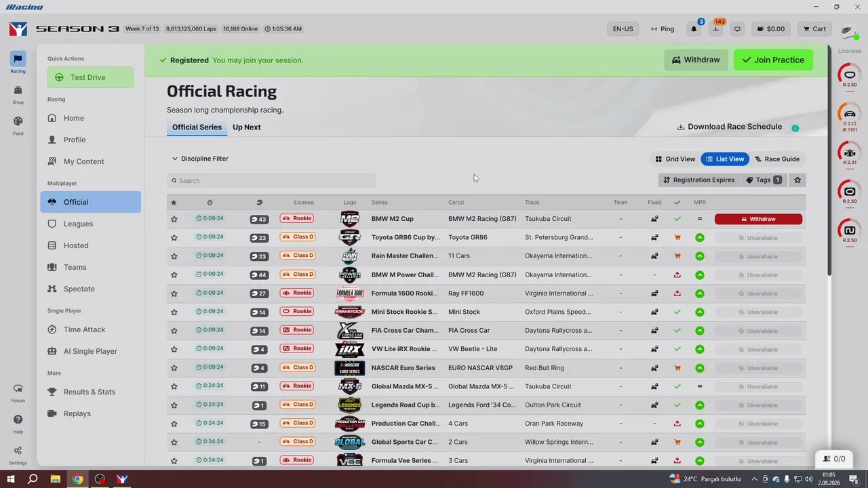Open Leagues in the sidebar
Image resolution: width=868 pixels, height=488 pixels.
[x=90, y=224]
